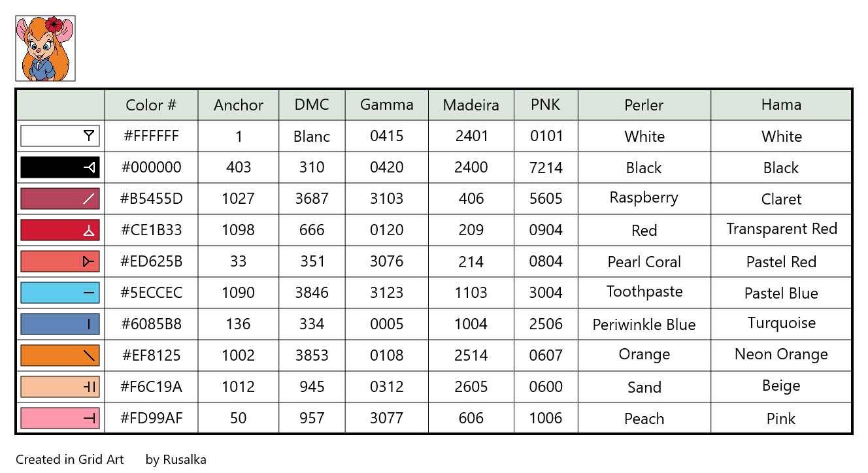Click the Perler column header
Image resolution: width=868 pixels, height=473 pixels.
pyautogui.click(x=644, y=105)
